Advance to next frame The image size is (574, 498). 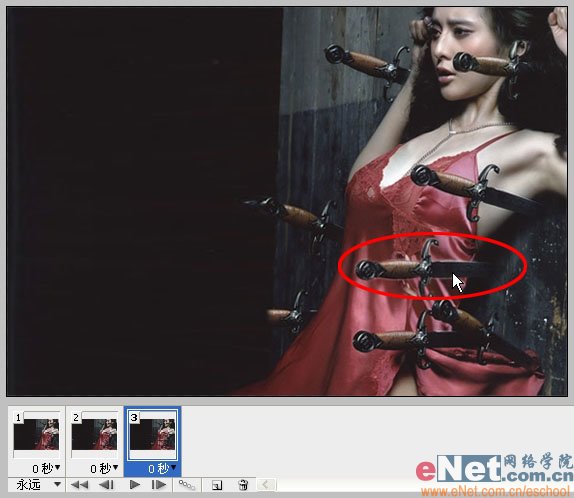159,485
